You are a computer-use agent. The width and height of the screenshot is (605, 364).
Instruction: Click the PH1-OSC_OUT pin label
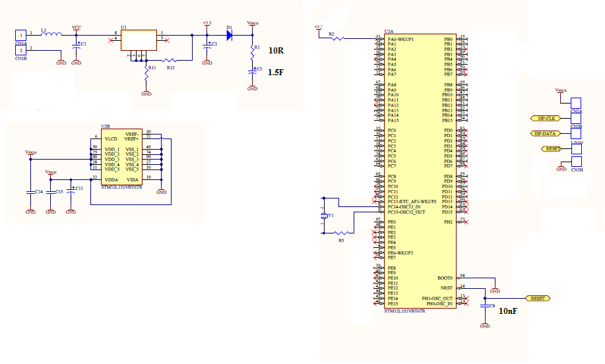(x=437, y=299)
